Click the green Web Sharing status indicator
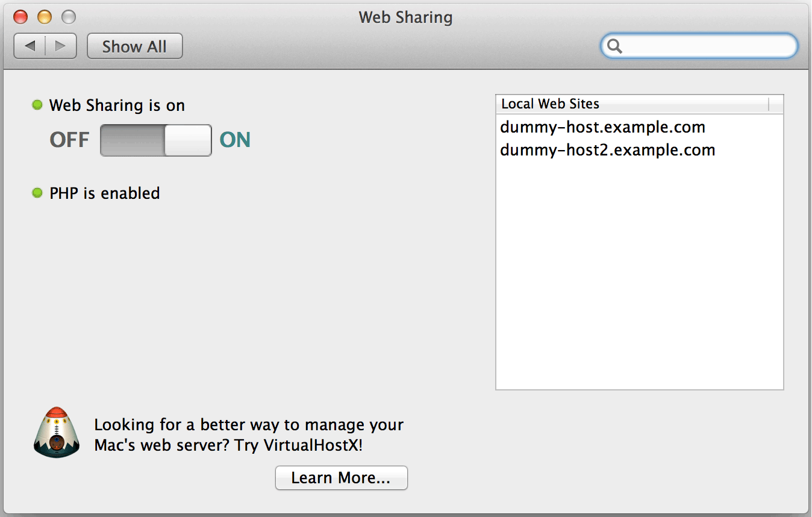812x517 pixels. click(37, 105)
